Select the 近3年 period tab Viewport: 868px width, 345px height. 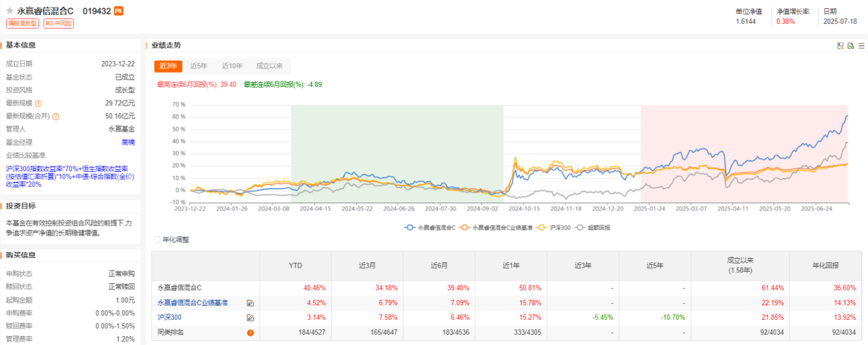(168, 66)
